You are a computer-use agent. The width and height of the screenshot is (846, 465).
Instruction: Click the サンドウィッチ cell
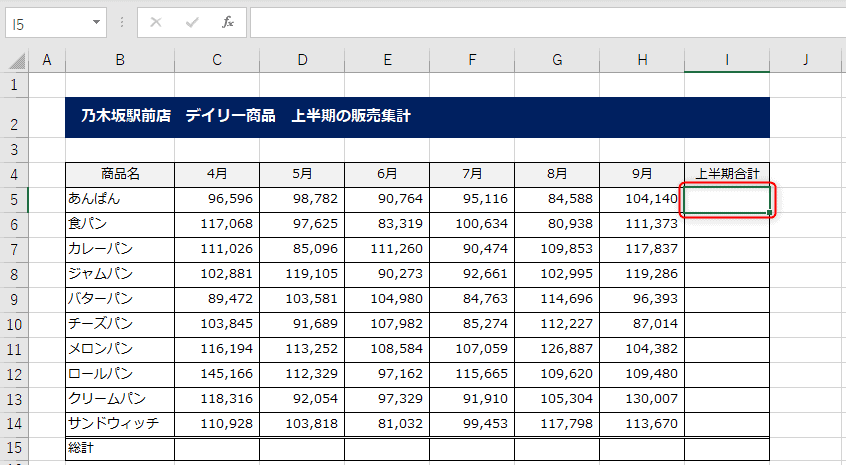(x=120, y=425)
